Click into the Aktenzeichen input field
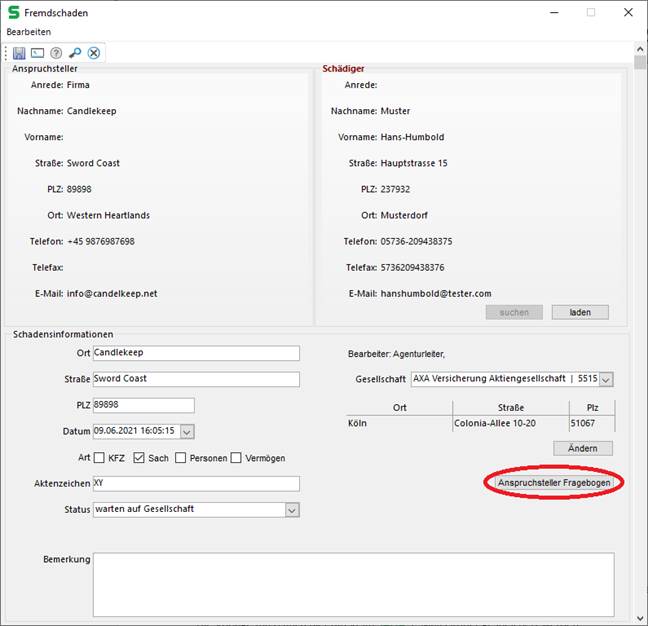 pos(195,484)
